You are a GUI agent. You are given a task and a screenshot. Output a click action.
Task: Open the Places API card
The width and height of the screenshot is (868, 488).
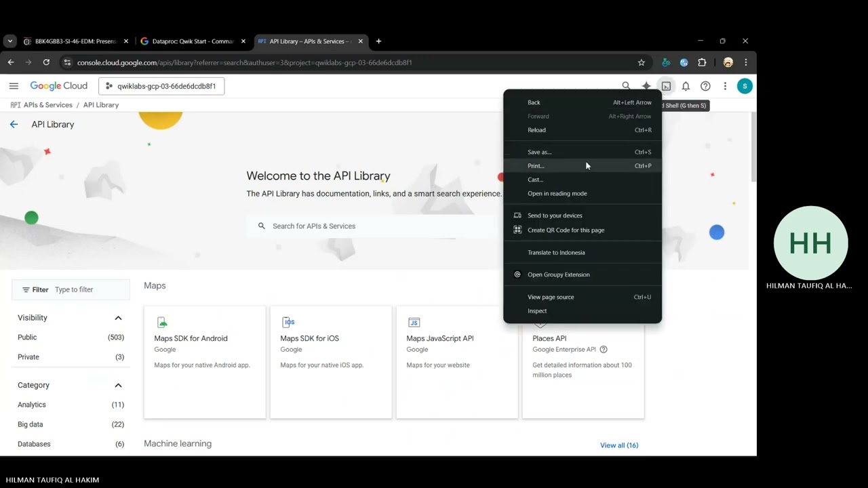(583, 370)
